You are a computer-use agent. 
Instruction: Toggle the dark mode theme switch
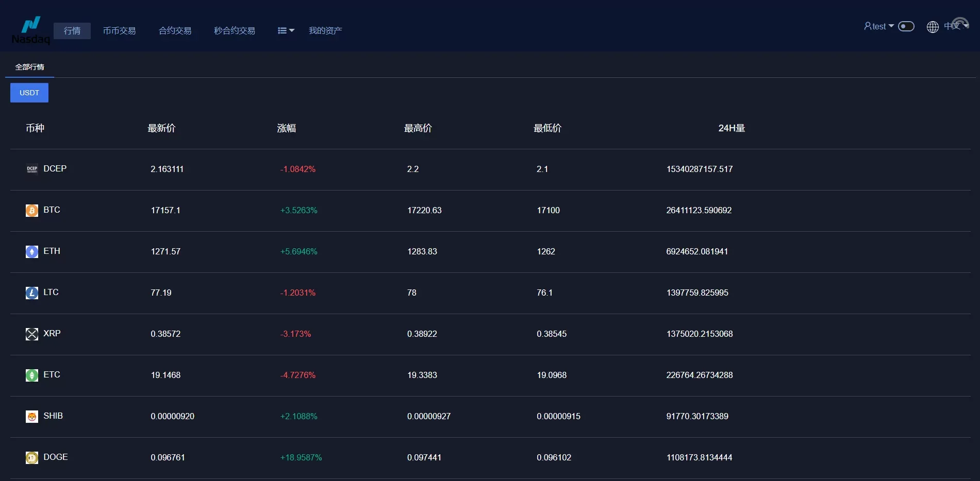[x=906, y=26]
